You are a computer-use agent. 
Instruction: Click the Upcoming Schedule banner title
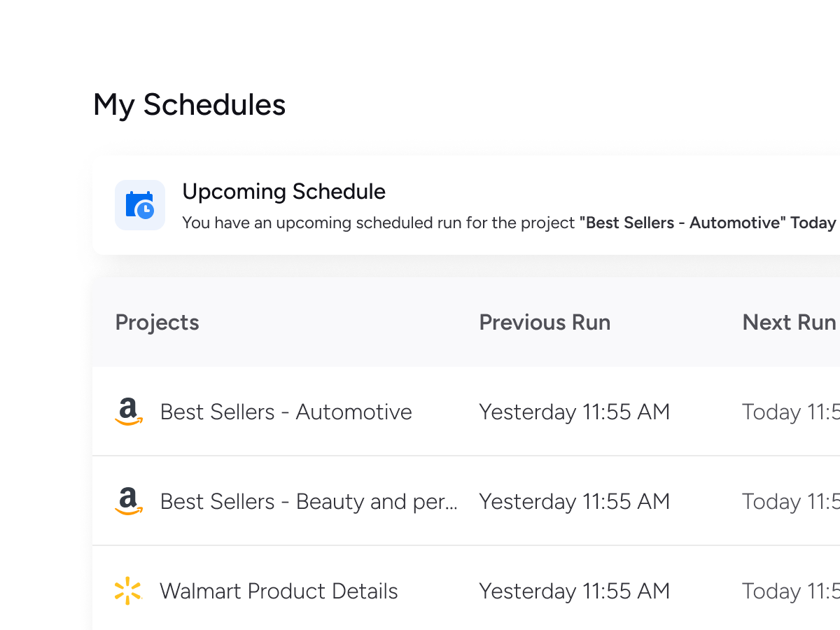[283, 191]
